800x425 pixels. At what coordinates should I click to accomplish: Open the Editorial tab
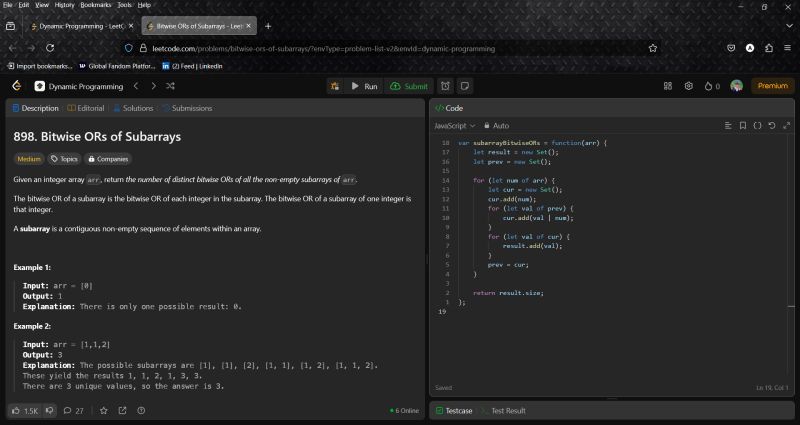[86, 108]
